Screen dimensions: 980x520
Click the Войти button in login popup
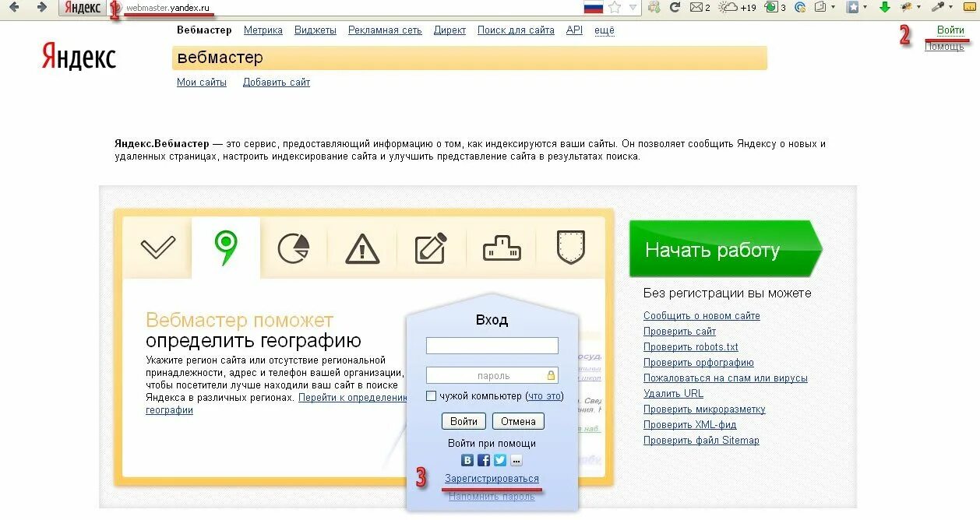pyautogui.click(x=464, y=421)
